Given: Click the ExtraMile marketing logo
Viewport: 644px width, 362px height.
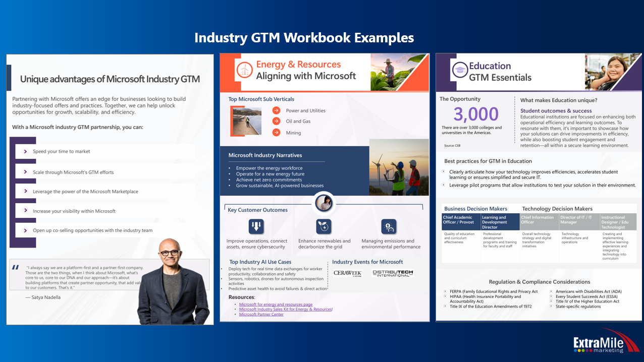Looking at the screenshot, I should (605, 342).
